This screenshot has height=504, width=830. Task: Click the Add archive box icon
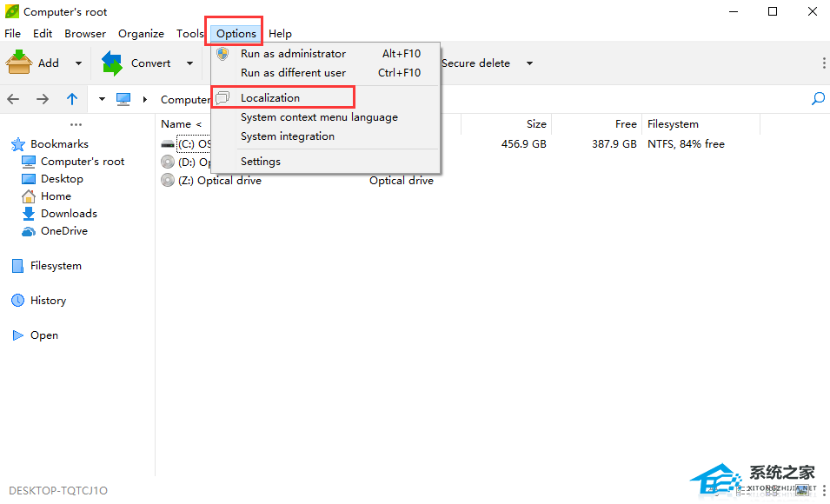pos(18,63)
